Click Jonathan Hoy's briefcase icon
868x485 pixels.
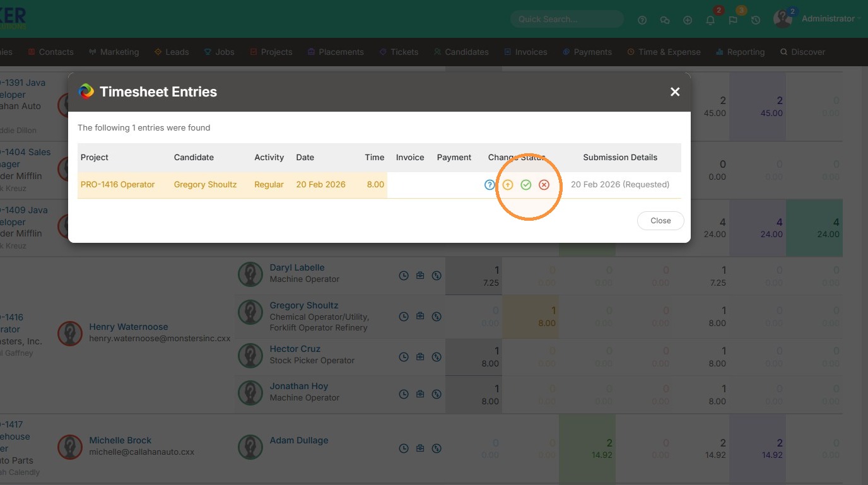coord(420,394)
